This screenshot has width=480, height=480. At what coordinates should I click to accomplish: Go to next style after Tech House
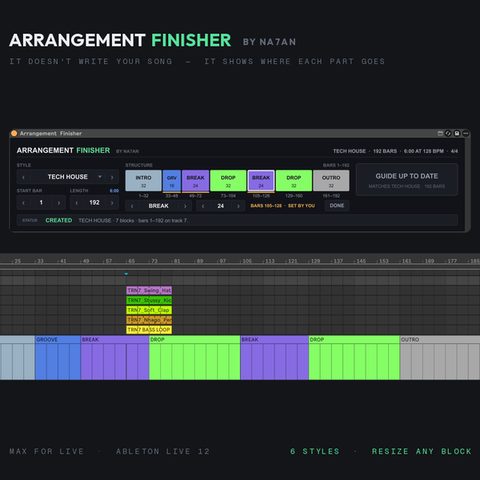click(x=112, y=177)
